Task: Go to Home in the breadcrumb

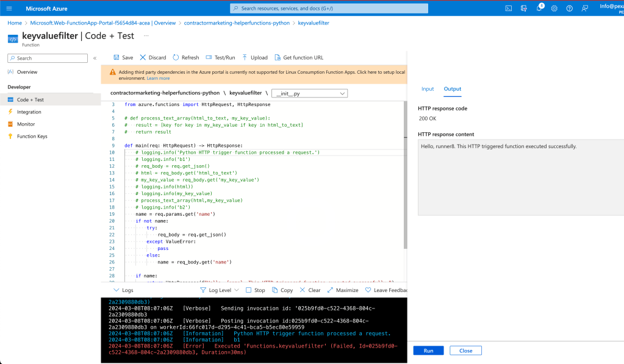Action: [x=15, y=23]
